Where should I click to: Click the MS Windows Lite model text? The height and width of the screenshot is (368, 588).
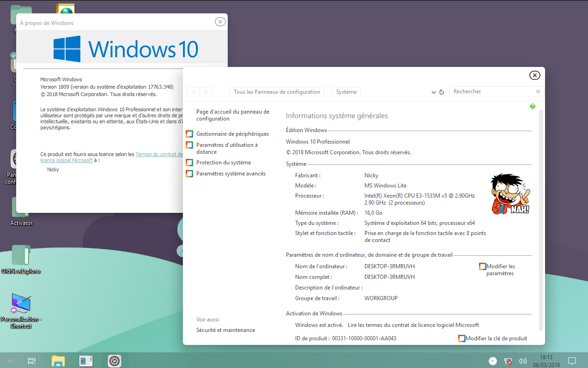[x=385, y=186]
